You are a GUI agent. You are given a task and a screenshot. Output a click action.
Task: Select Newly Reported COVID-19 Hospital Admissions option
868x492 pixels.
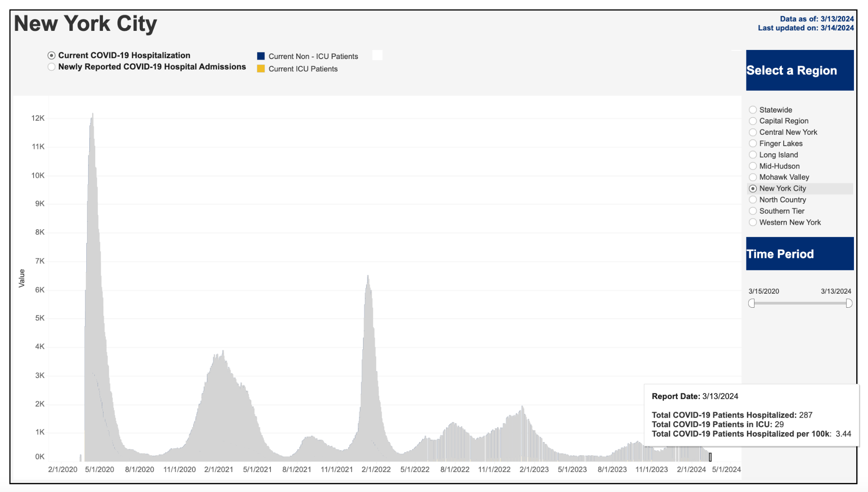pyautogui.click(x=52, y=67)
